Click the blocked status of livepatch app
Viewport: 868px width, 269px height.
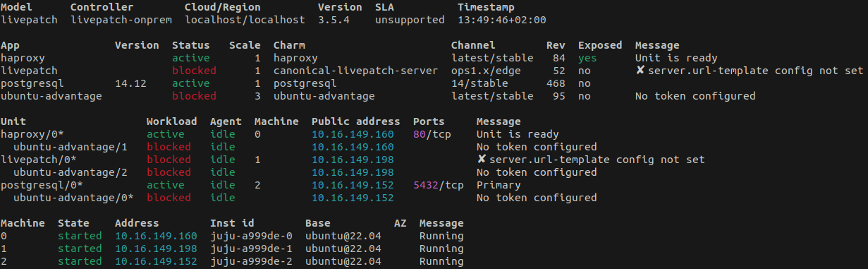coord(194,71)
